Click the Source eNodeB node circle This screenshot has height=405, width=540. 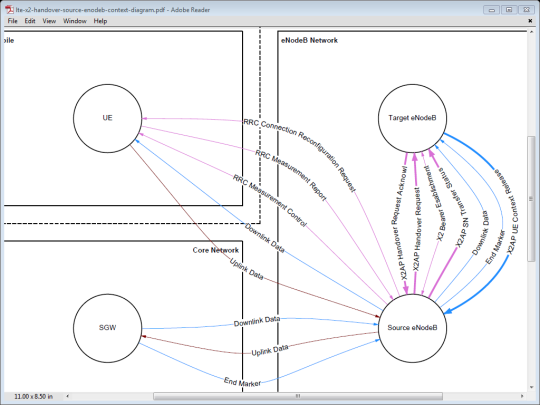(x=413, y=328)
